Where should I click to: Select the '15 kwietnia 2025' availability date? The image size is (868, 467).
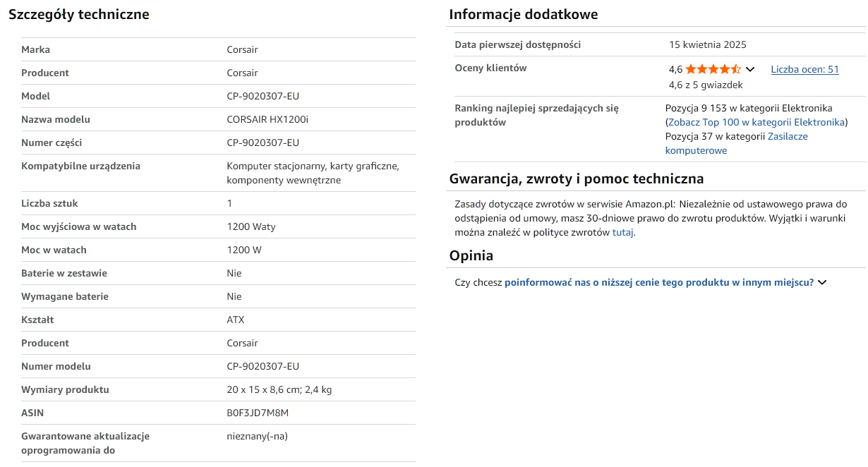tap(708, 44)
